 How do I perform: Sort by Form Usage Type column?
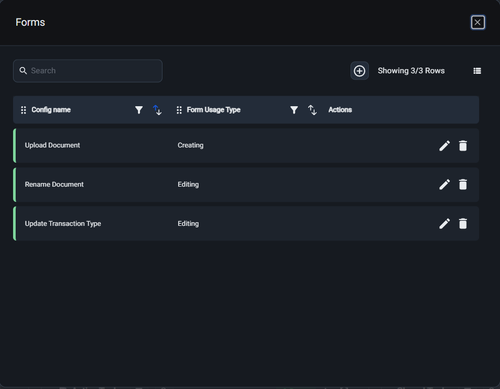tap(312, 110)
